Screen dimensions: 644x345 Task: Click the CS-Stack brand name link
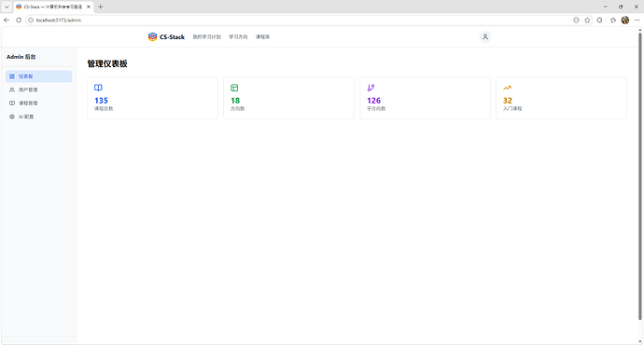[172, 37]
